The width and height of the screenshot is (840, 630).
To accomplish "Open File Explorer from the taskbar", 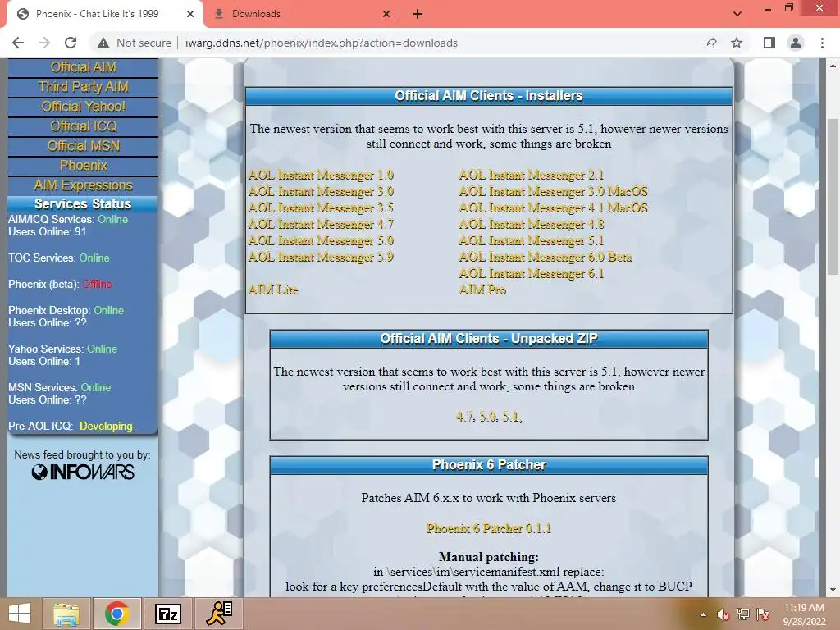I will point(66,614).
